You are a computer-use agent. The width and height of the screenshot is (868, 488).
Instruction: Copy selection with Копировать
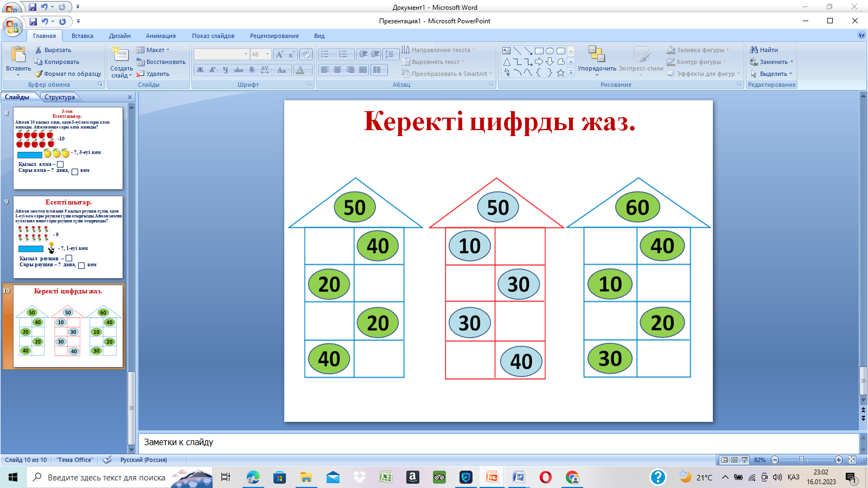tap(56, 62)
